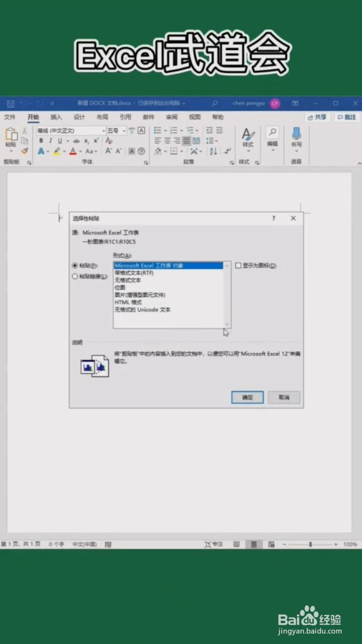
Task: Click the chen pengyu account avatar
Action: 275,104
